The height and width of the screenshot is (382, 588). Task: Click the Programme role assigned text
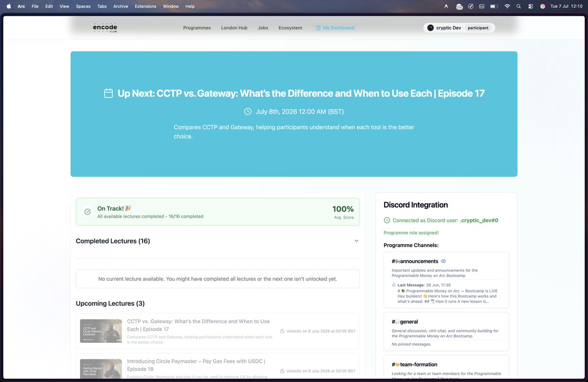(x=411, y=233)
